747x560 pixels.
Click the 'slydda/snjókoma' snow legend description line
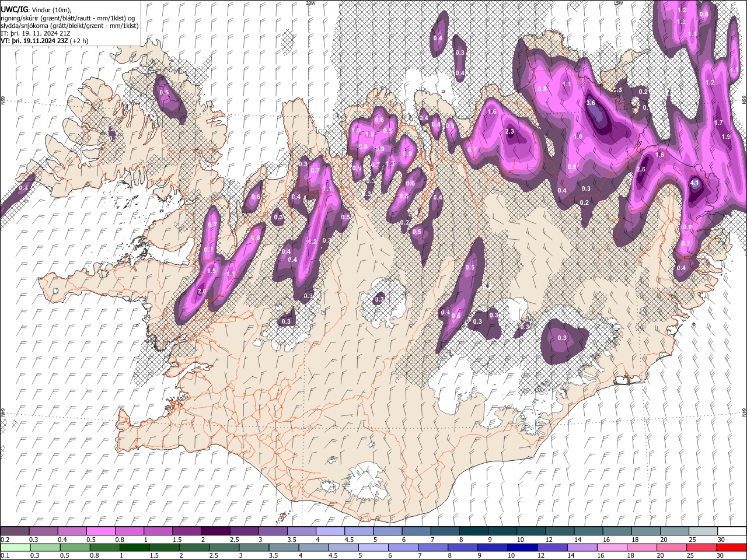coord(69,26)
